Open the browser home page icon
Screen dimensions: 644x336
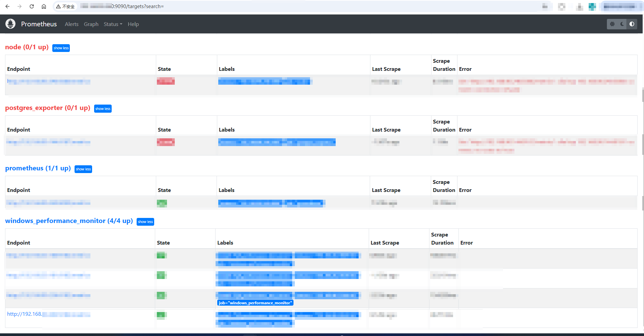coord(44,6)
